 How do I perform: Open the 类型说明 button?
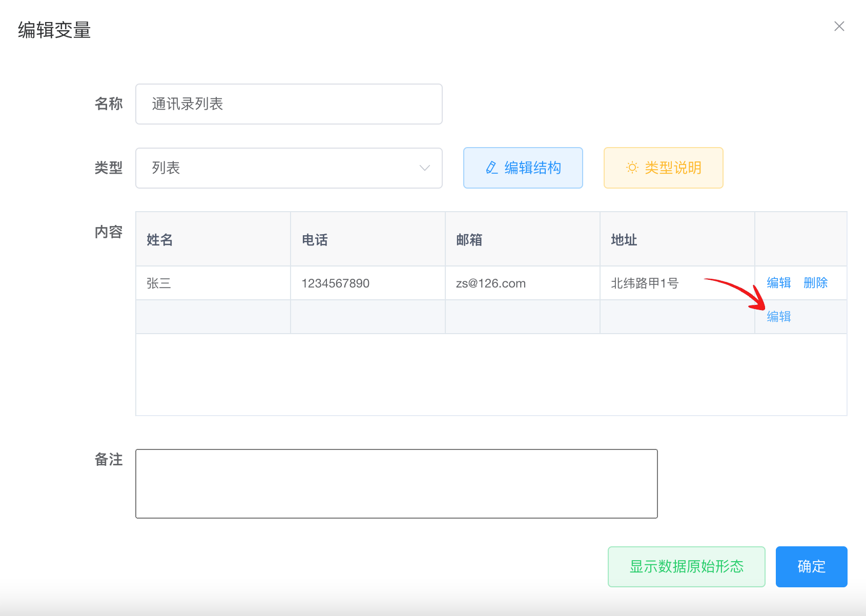664,168
